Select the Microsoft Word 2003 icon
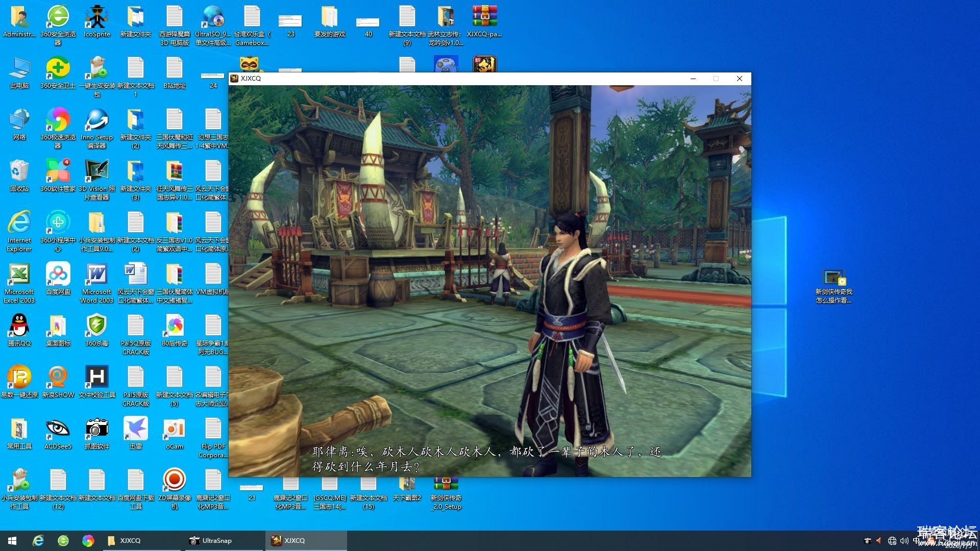Viewport: 980px width, 551px height. click(x=97, y=282)
